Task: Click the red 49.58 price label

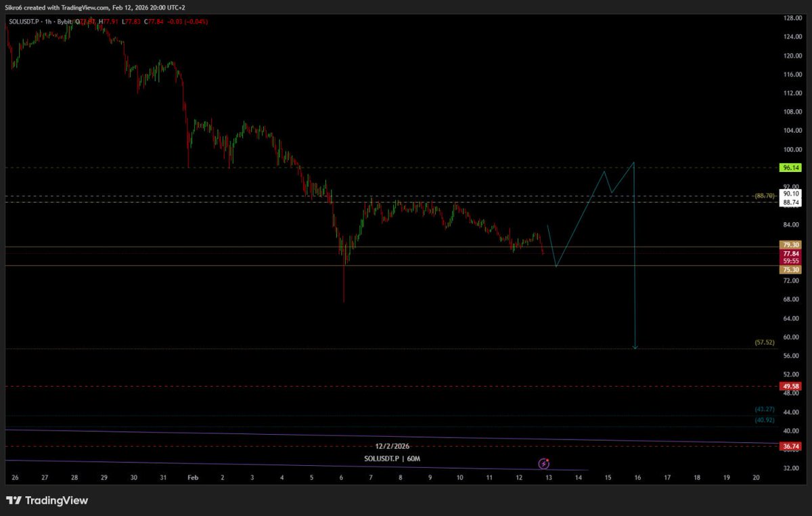Action: pyautogui.click(x=792, y=386)
